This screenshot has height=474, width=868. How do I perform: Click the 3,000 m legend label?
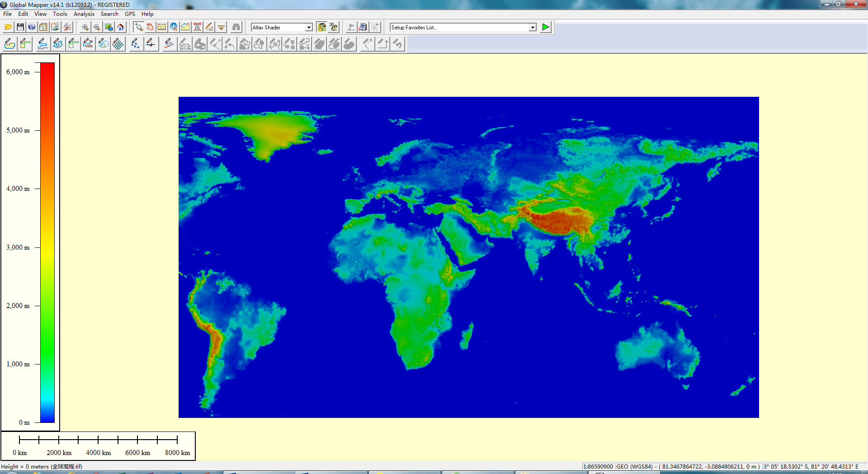18,247
